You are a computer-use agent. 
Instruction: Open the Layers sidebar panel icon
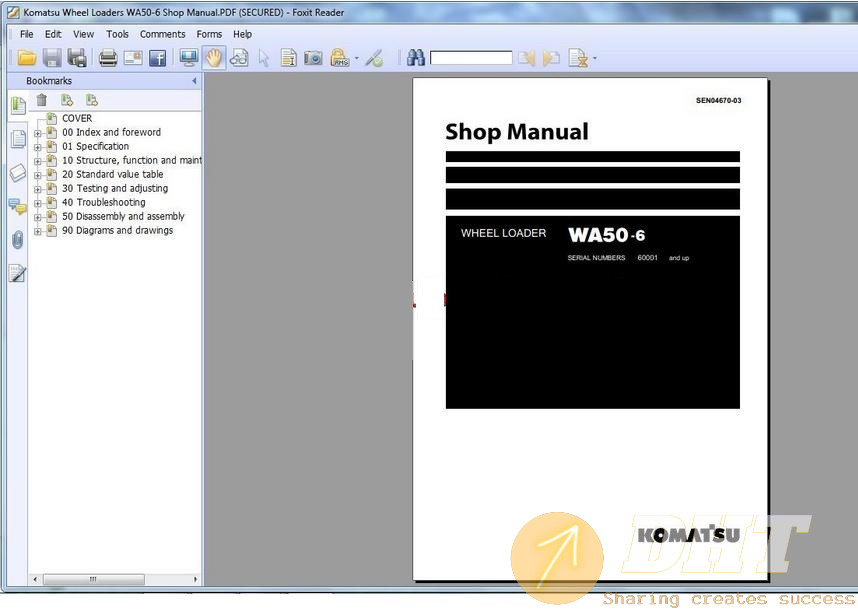coord(18,173)
